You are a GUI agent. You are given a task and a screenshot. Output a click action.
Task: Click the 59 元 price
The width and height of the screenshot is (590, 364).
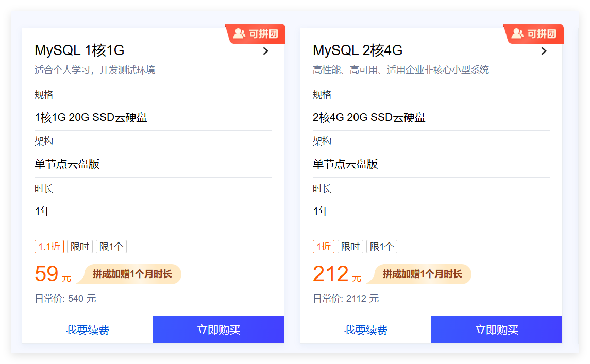pyautogui.click(x=53, y=274)
